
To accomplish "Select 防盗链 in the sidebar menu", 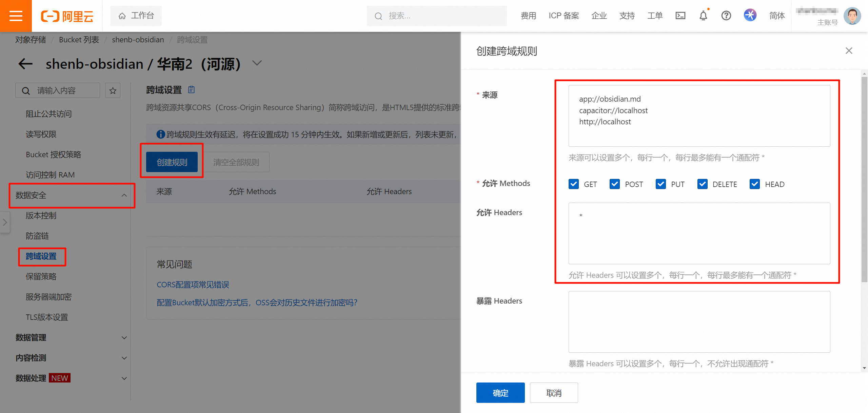I will pyautogui.click(x=37, y=236).
